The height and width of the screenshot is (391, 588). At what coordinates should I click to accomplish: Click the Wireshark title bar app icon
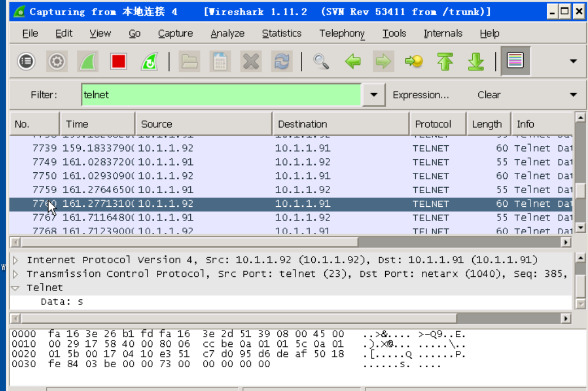19,12
